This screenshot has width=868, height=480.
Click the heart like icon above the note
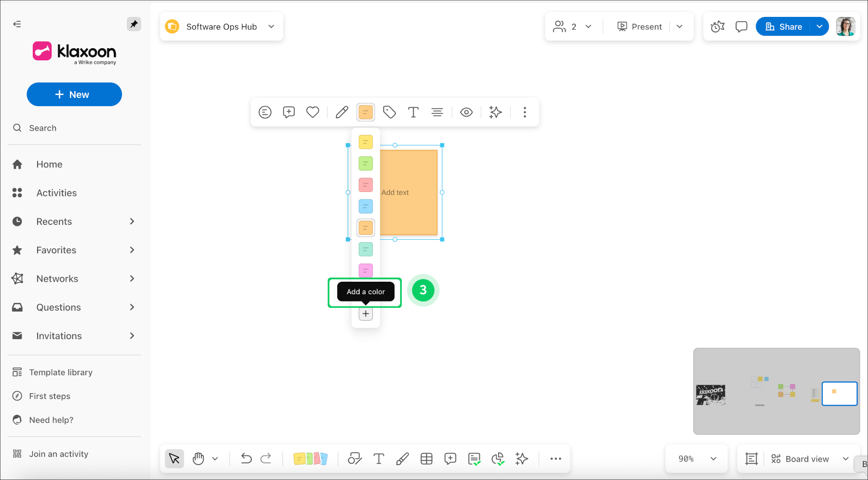[x=312, y=112]
